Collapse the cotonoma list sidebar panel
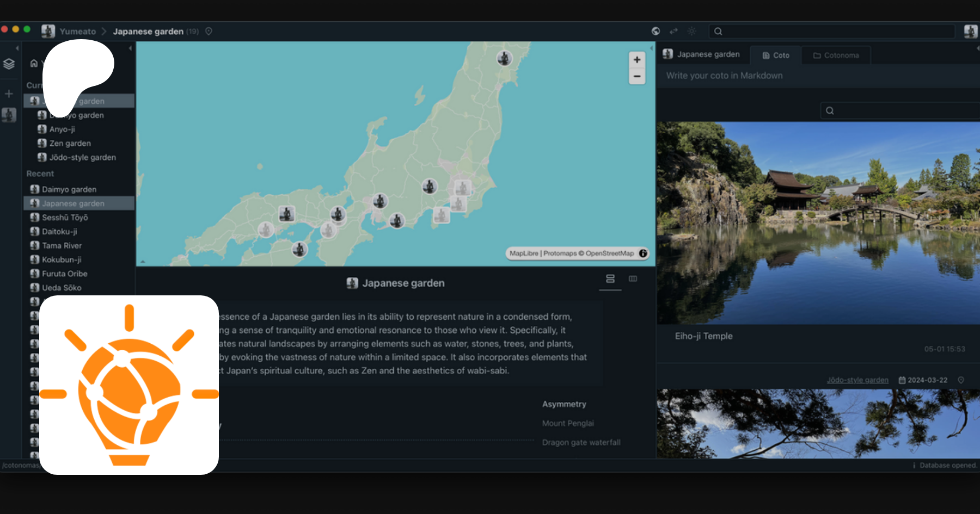The image size is (980, 514). point(130,48)
